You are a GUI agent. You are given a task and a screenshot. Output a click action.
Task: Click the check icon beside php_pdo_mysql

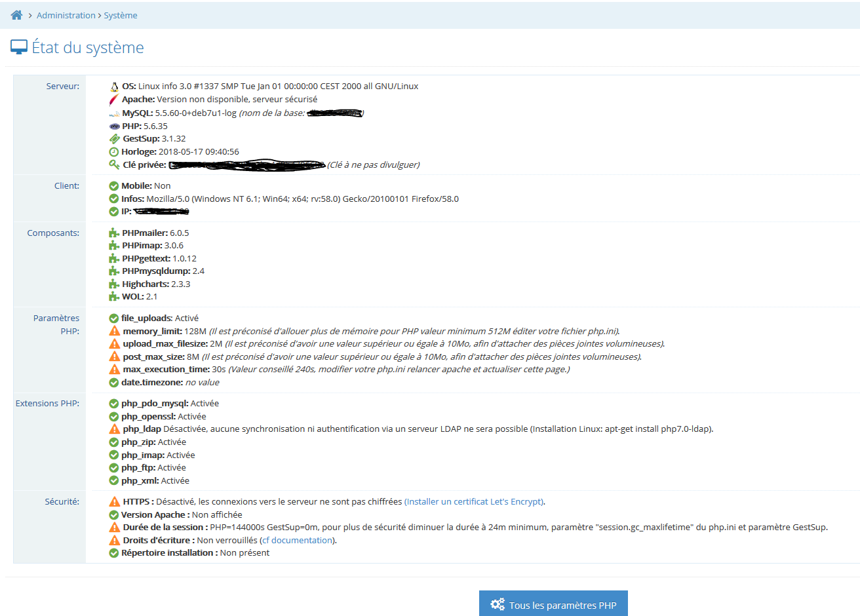click(x=113, y=404)
